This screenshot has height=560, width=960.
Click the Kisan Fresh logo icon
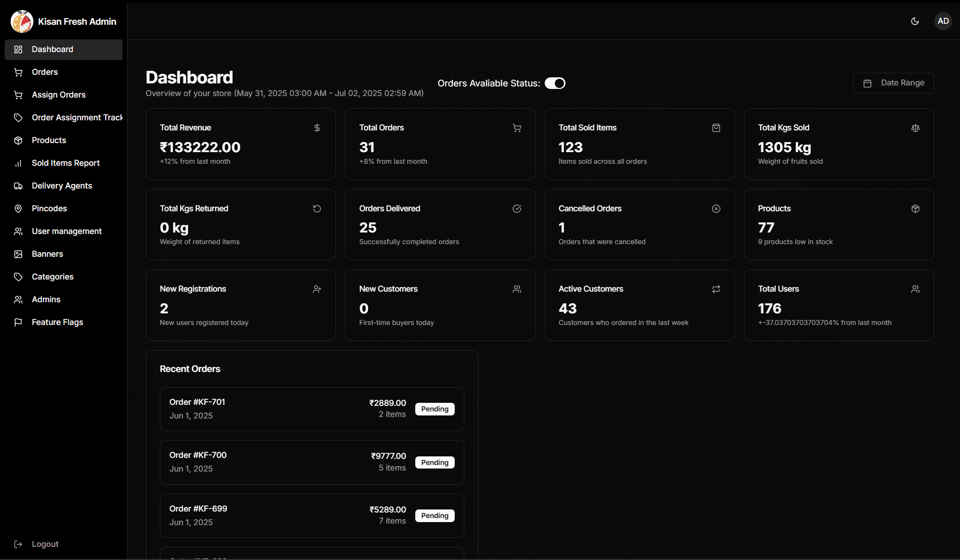click(22, 21)
